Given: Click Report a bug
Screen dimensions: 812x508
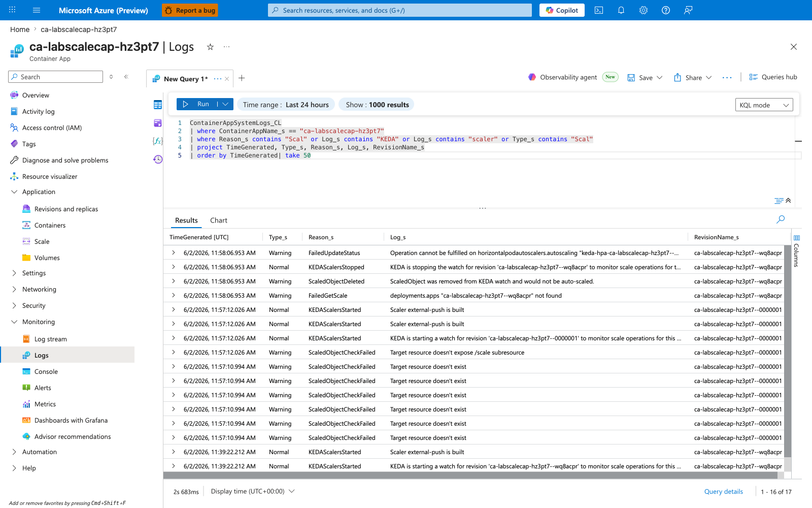Looking at the screenshot, I should tap(190, 10).
